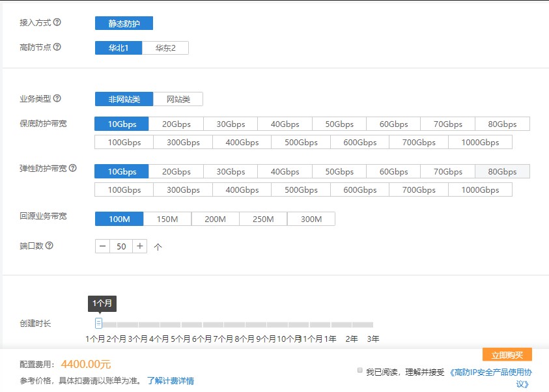The image size is (549, 392).
Task: Click help icon beside 弹性防护带宽
Action: coord(73,168)
